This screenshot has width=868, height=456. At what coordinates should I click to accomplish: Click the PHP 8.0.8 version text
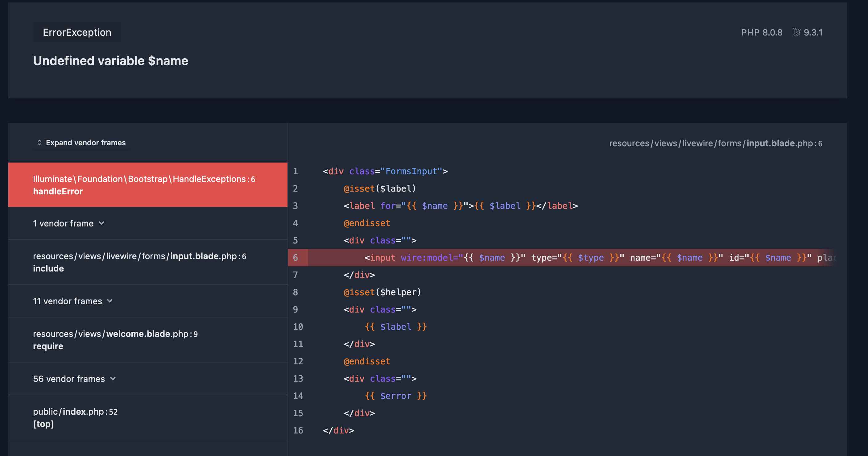762,32
